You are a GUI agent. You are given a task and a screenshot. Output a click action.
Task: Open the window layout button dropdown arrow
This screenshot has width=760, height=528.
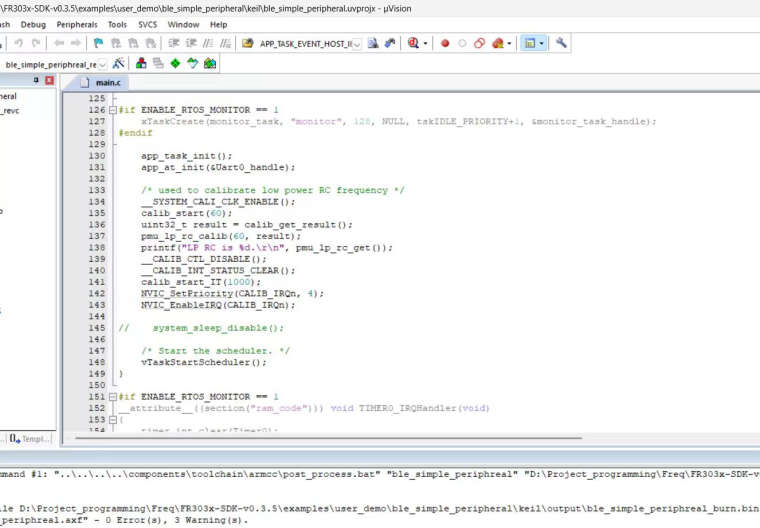[542, 44]
